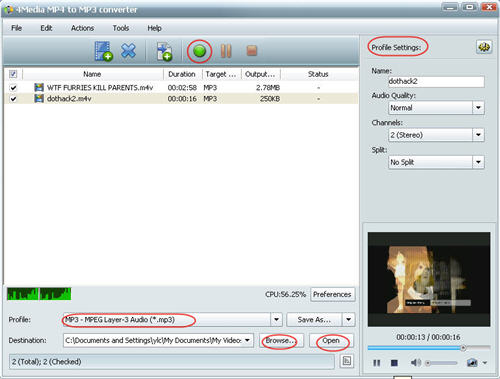
Task: Stop the preview video playback
Action: [x=394, y=363]
